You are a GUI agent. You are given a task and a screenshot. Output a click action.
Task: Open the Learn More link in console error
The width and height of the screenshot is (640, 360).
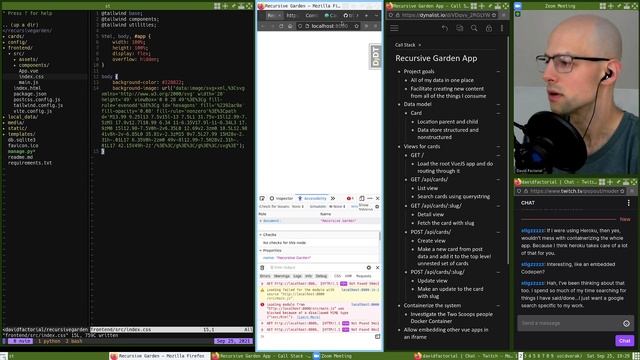308,317
